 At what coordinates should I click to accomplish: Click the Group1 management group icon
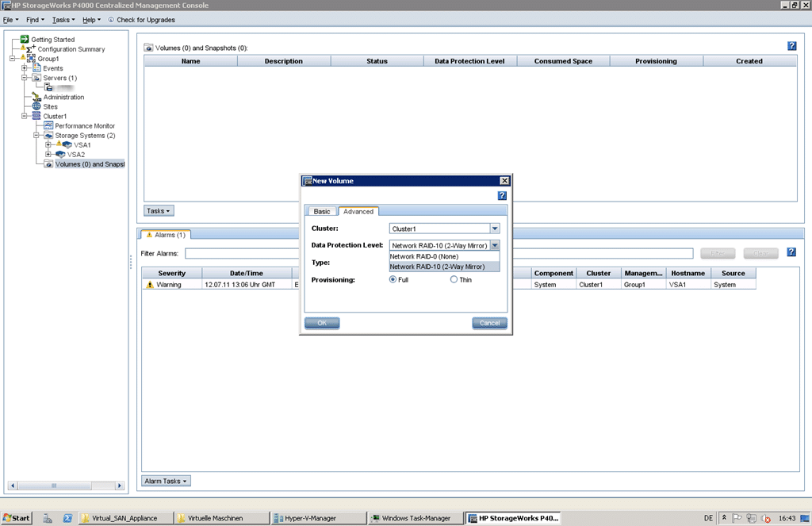[31, 59]
